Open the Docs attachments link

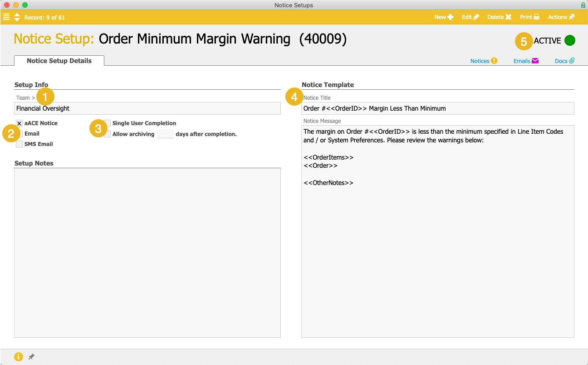click(x=565, y=61)
